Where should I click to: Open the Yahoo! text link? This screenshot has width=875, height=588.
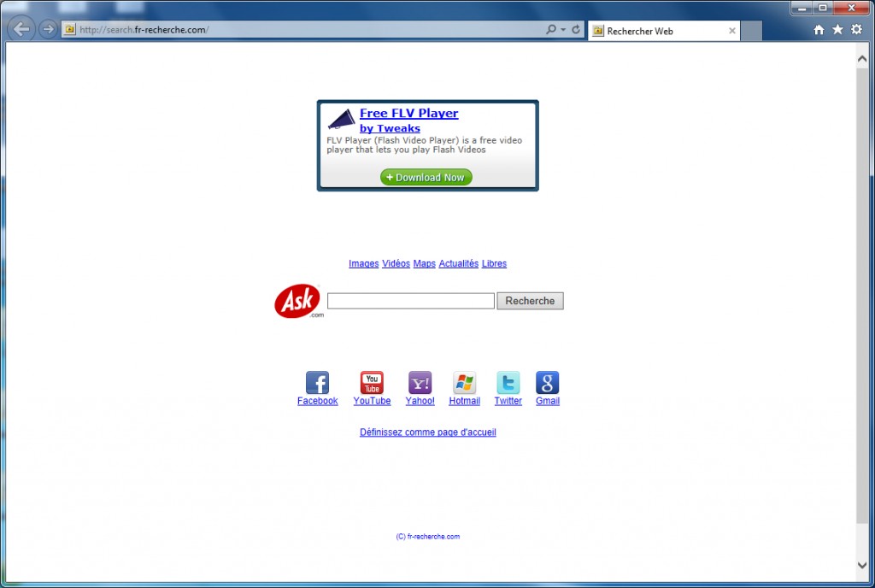pos(420,401)
